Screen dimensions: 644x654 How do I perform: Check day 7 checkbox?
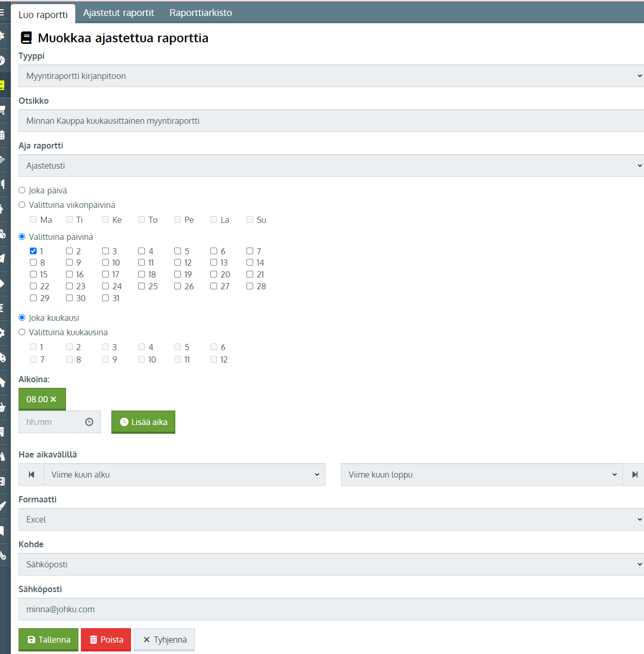point(250,251)
